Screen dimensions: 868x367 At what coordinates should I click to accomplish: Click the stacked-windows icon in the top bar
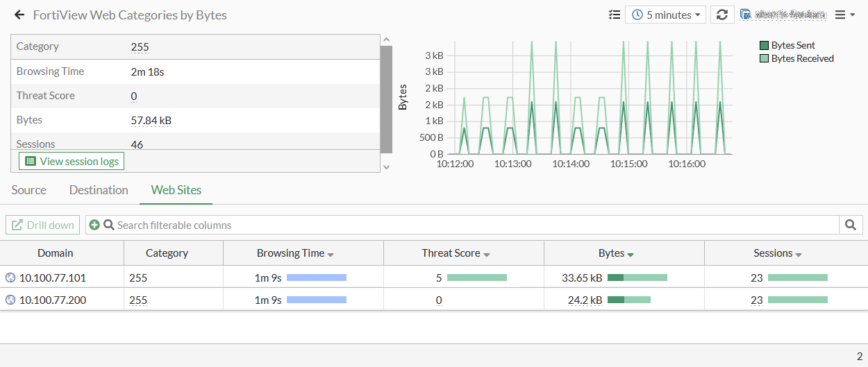pos(746,15)
